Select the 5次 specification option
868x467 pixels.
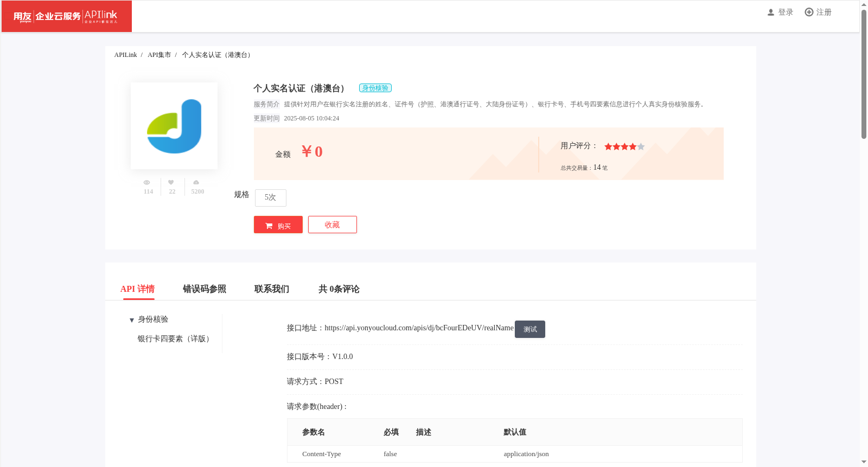pos(270,197)
